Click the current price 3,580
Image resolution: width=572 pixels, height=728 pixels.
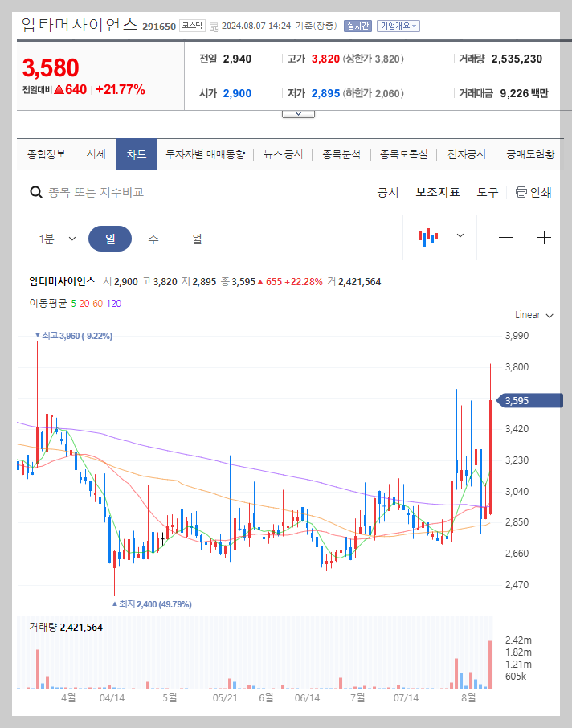pyautogui.click(x=51, y=67)
